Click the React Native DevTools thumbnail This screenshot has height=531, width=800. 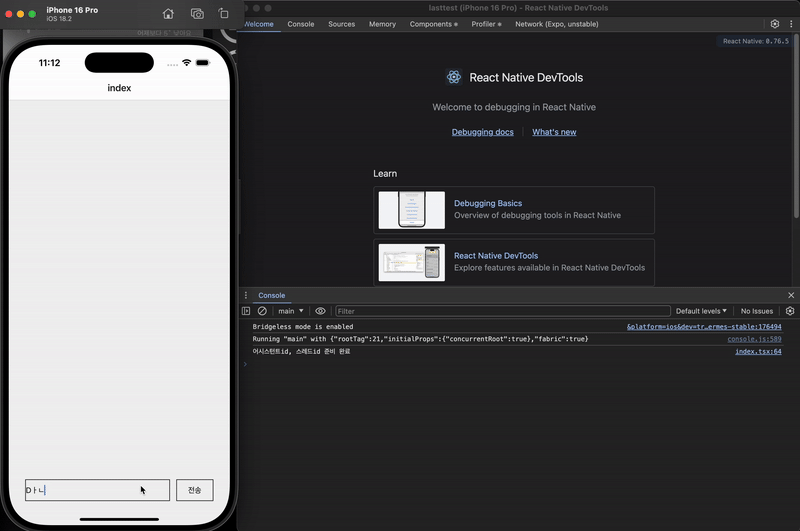tap(412, 263)
